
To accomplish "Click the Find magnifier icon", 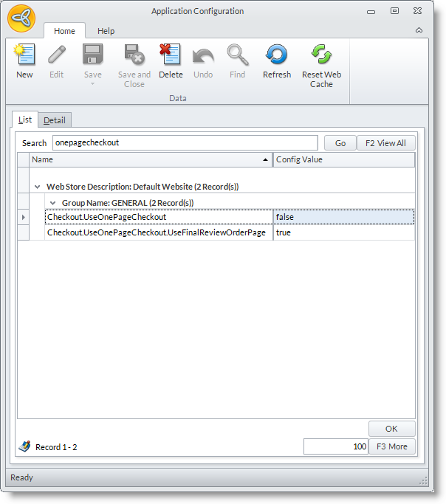I will 237,55.
